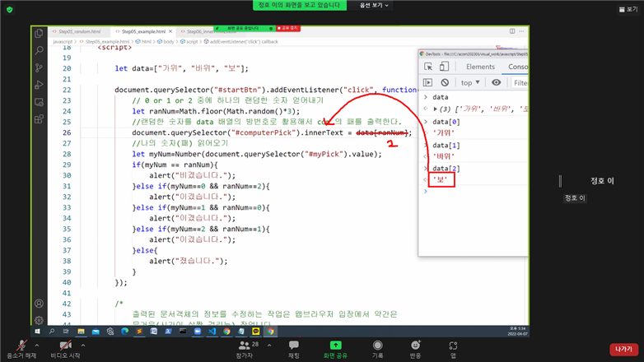Viewport: 644px width, 362px height.
Task: Open KakaoTalk on shared taskbar
Action: [255, 332]
